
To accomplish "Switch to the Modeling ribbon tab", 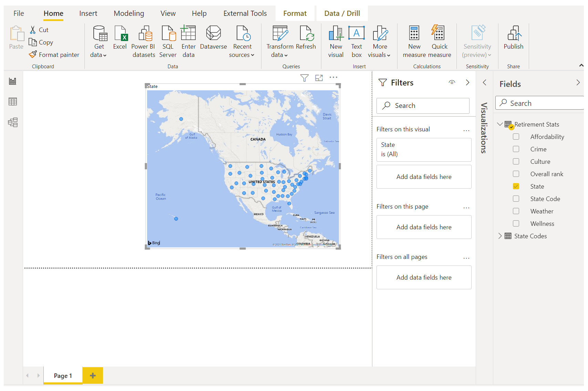I will (x=129, y=13).
